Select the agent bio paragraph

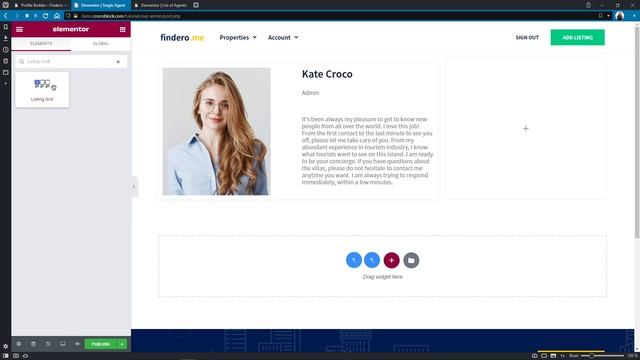tap(367, 151)
